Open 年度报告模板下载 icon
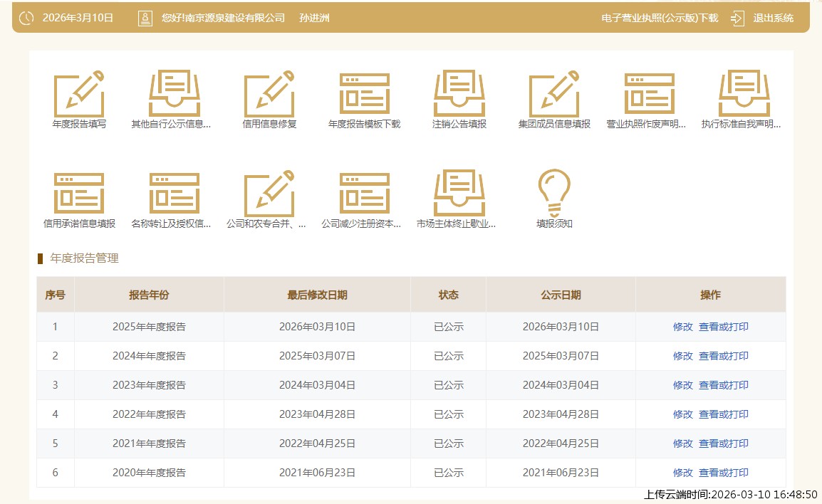 coord(364,94)
